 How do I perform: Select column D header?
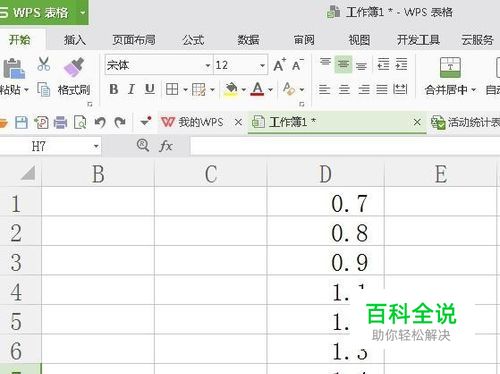326,174
